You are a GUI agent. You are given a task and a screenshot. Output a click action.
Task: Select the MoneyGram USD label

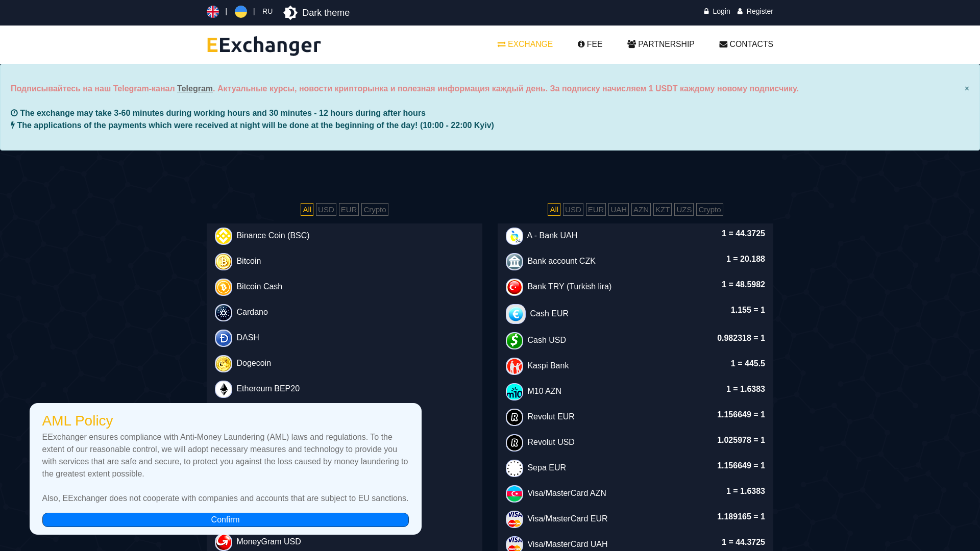(x=268, y=542)
